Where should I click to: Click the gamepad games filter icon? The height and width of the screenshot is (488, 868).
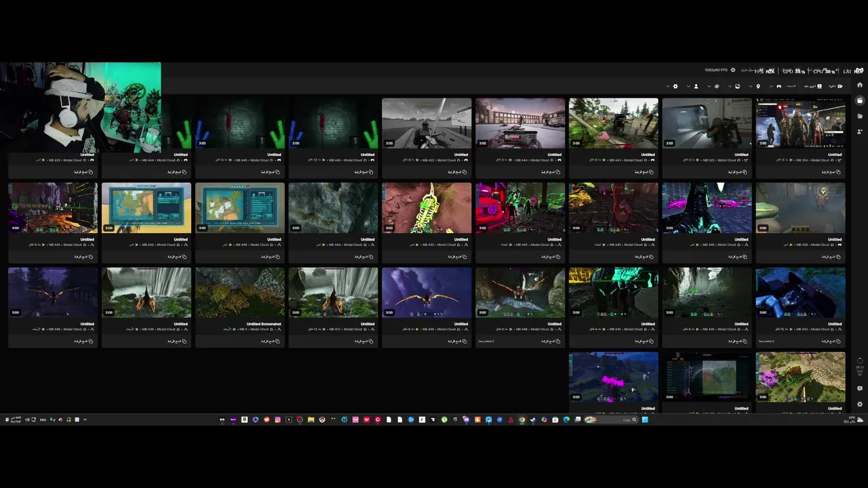pos(778,86)
